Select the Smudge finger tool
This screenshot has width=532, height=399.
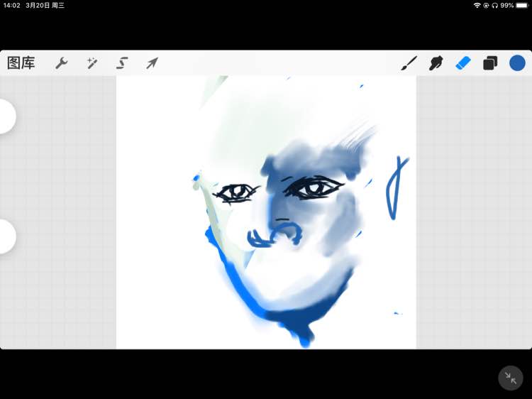coord(436,63)
